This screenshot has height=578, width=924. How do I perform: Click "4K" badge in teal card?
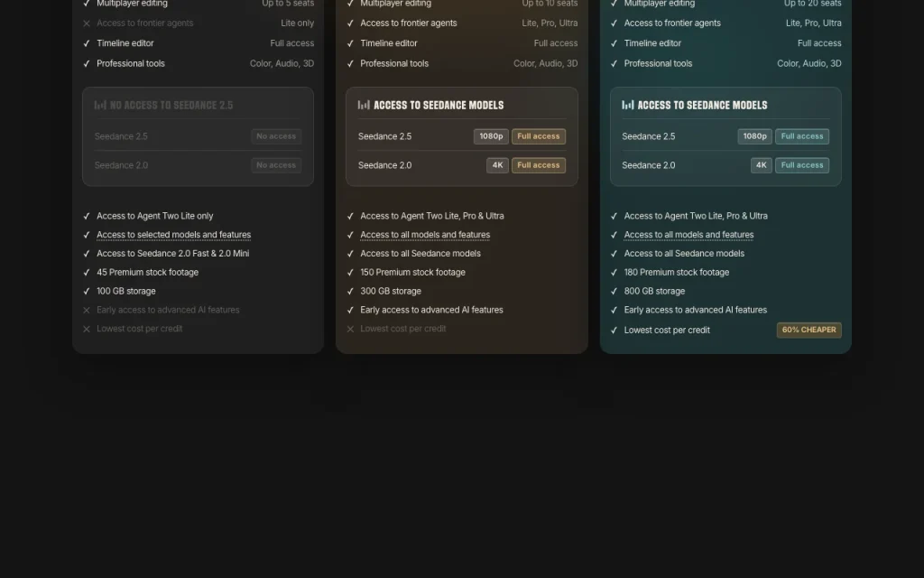pyautogui.click(x=762, y=165)
